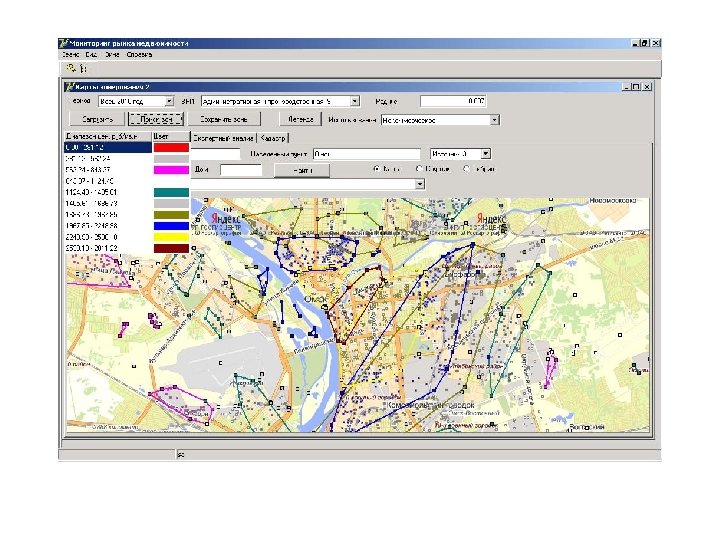Click the inner map window title icon
The height and width of the screenshot is (540, 720).
(69, 86)
